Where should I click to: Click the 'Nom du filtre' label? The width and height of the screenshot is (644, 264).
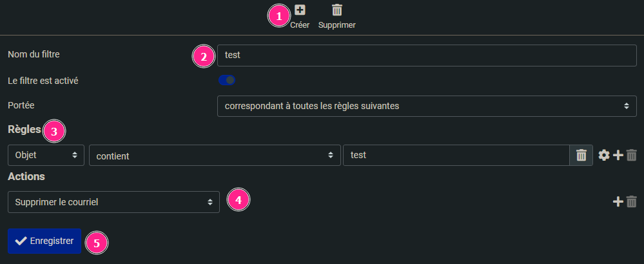(34, 55)
